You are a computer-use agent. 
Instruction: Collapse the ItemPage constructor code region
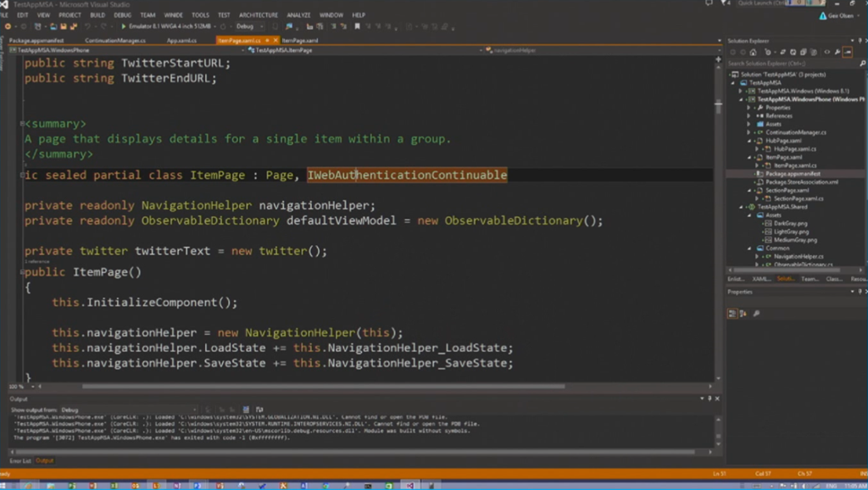point(22,272)
